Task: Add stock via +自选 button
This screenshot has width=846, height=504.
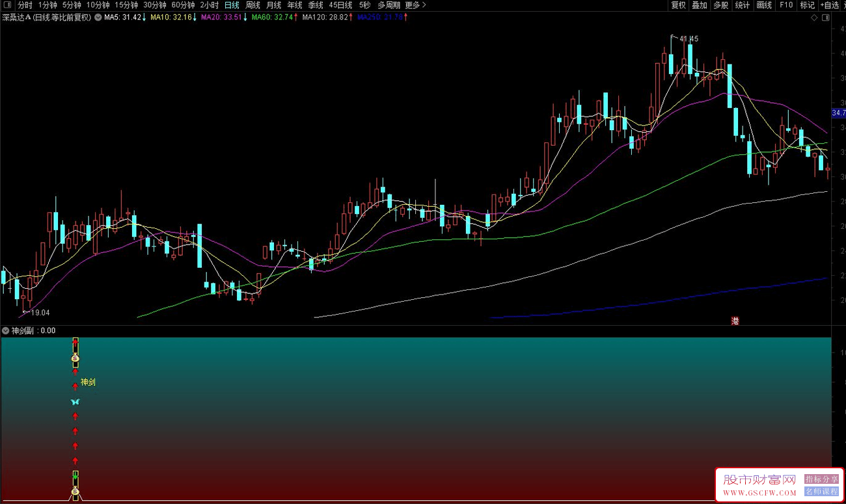Action: click(830, 5)
